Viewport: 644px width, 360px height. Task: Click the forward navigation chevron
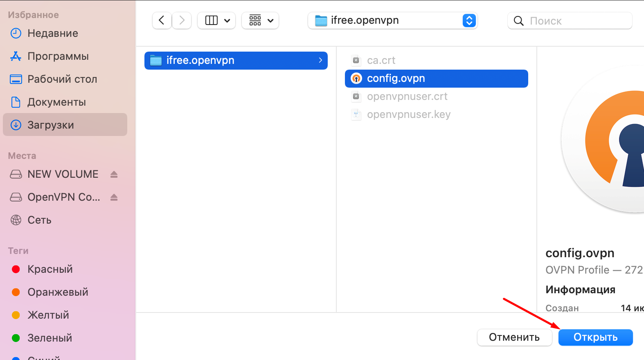coord(182,20)
